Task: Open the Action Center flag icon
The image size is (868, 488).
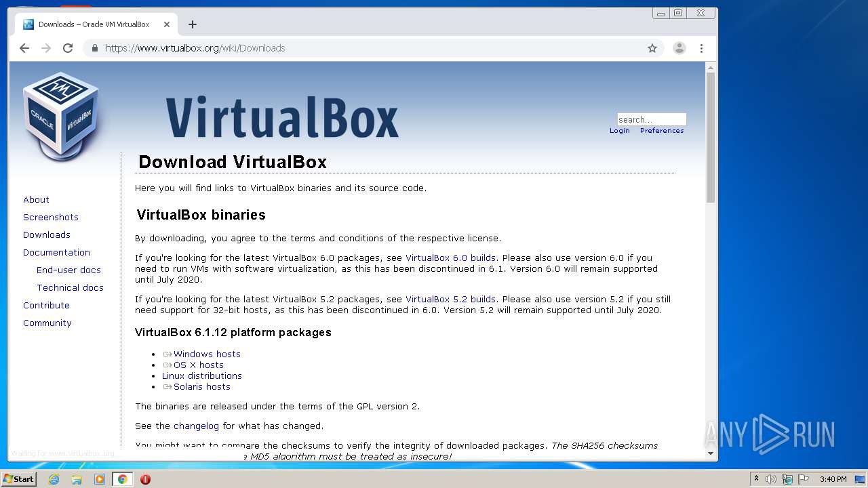Action: point(804,479)
